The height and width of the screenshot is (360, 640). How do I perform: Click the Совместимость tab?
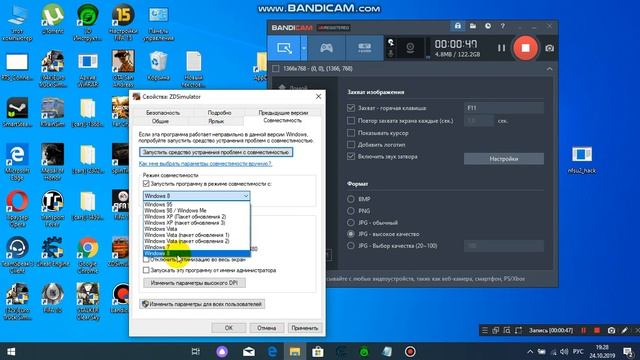point(282,121)
